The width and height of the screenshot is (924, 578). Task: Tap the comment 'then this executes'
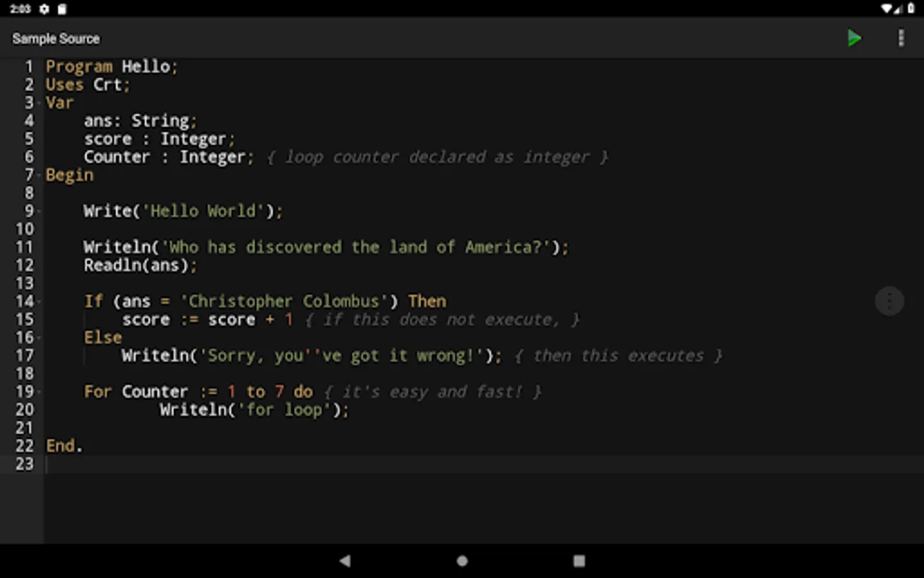618,356
